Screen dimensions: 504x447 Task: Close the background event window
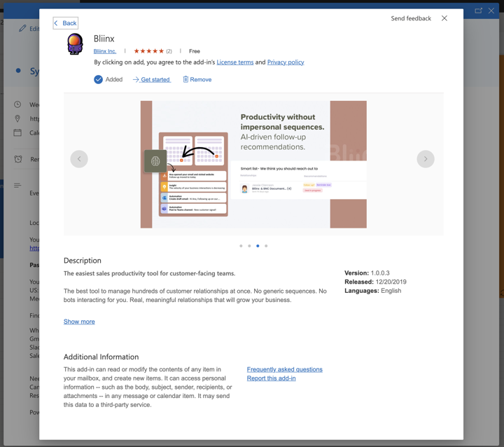tap(491, 11)
